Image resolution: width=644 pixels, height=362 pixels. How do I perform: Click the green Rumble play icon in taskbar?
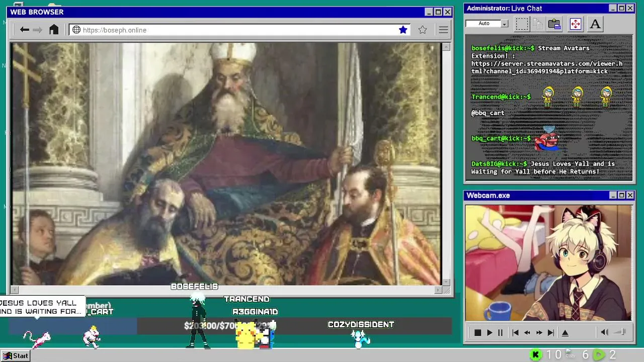pos(599,355)
